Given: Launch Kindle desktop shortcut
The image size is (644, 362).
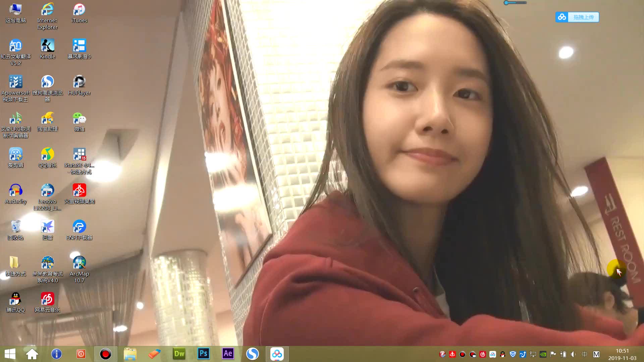Looking at the screenshot, I should click(x=47, y=49).
